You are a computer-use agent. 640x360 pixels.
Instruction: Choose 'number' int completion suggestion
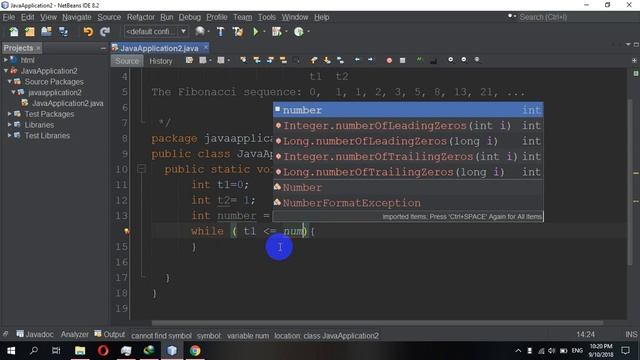pos(408,110)
